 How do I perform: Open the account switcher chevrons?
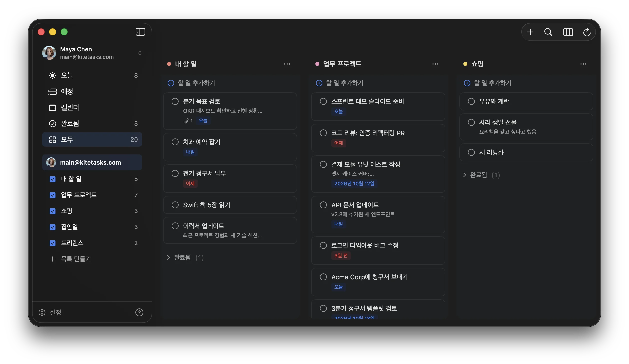(140, 53)
